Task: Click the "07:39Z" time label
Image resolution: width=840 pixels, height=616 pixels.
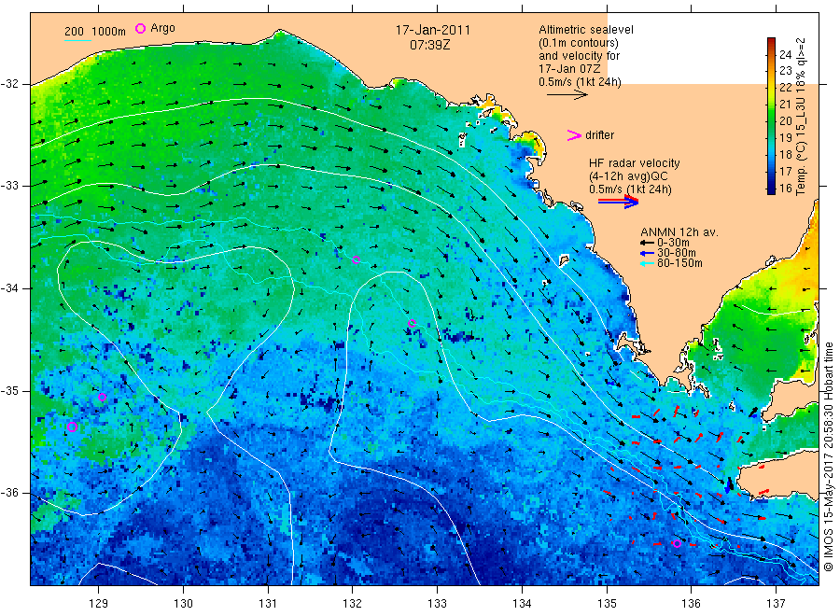Action: tap(429, 45)
